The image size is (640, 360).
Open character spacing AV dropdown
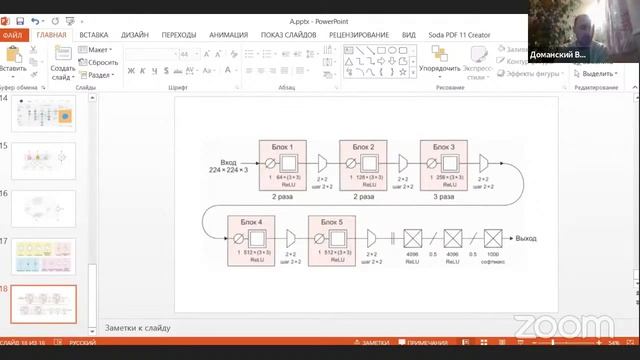(191, 71)
